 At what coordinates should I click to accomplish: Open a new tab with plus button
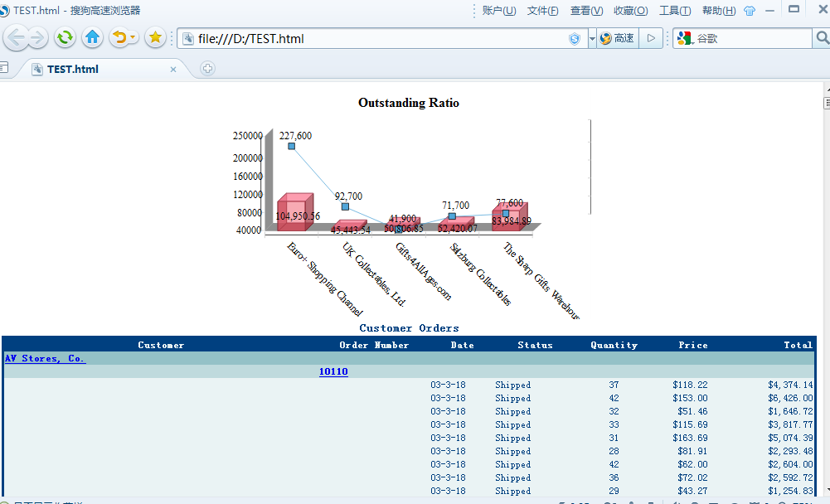[x=207, y=68]
